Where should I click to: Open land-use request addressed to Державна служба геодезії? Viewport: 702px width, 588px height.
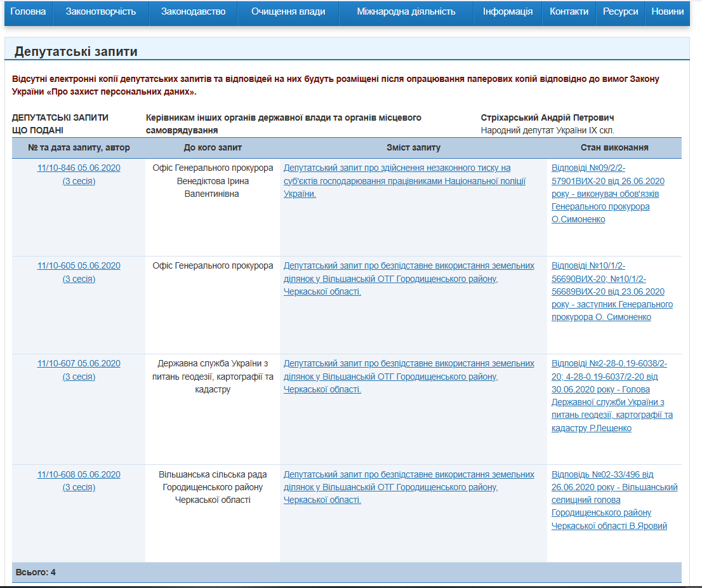pos(409,376)
